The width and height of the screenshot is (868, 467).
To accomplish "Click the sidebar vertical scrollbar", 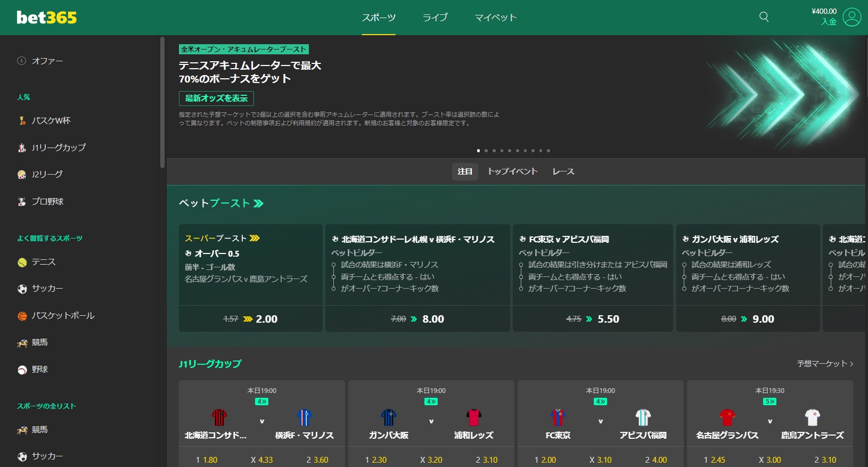I will [x=162, y=102].
